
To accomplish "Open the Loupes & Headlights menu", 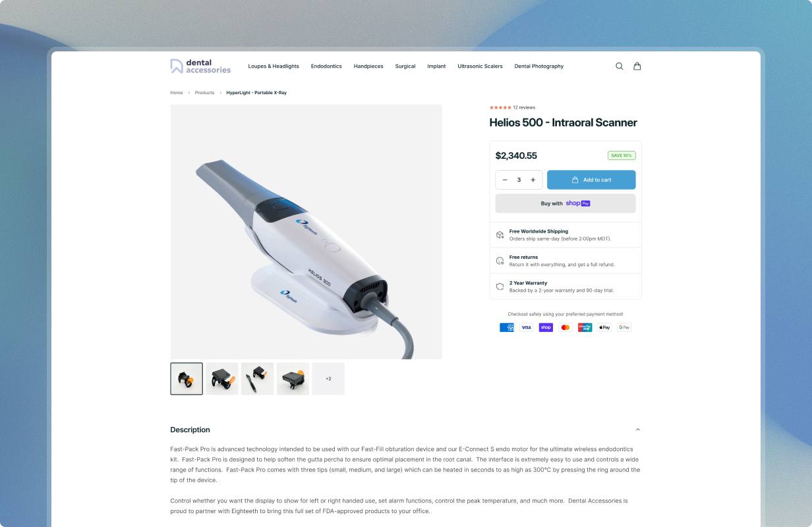I will 274,66.
